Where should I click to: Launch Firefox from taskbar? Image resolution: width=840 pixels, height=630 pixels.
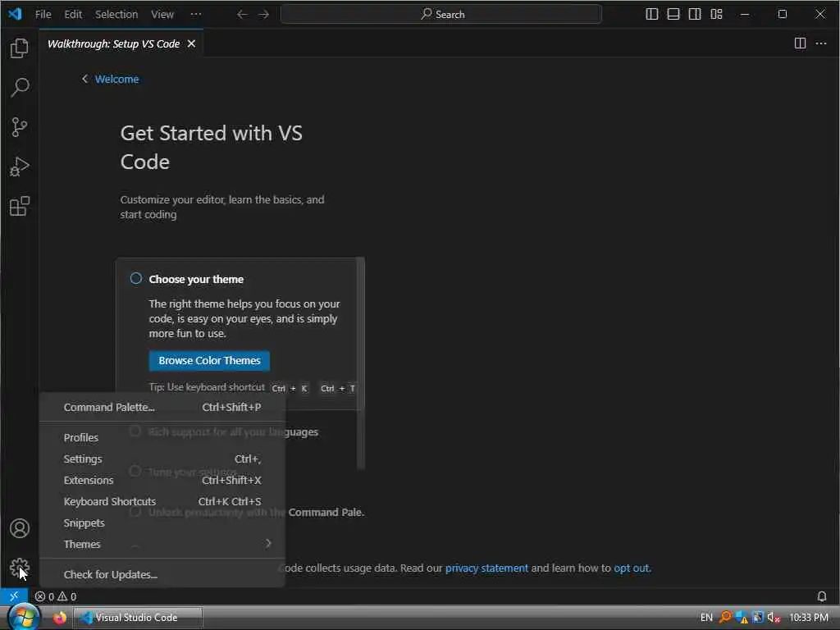[x=59, y=618]
